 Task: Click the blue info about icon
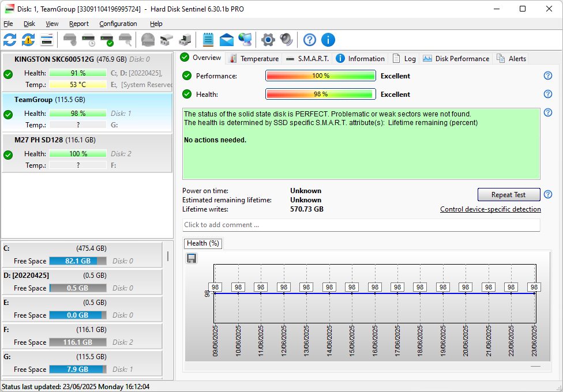pyautogui.click(x=328, y=40)
